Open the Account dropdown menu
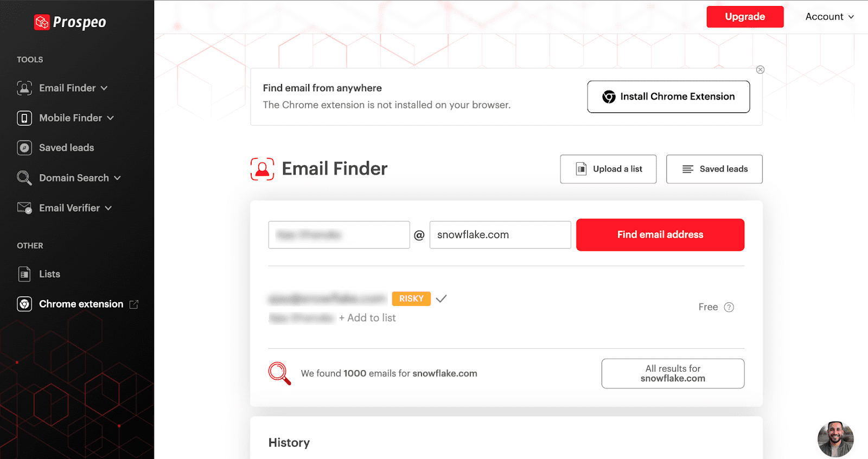This screenshot has width=868, height=459. pyautogui.click(x=829, y=17)
